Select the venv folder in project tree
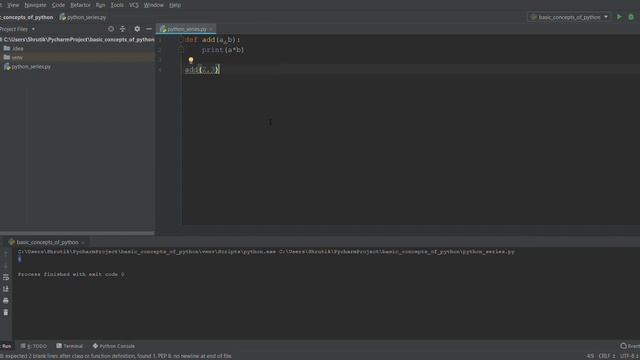The width and height of the screenshot is (640, 360). [13, 58]
